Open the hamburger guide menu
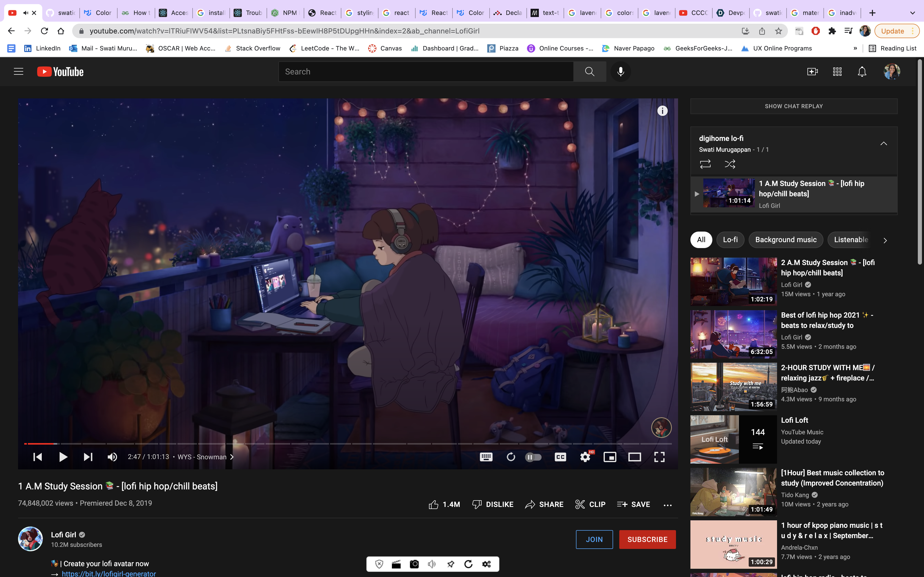The image size is (924, 577). point(18,71)
